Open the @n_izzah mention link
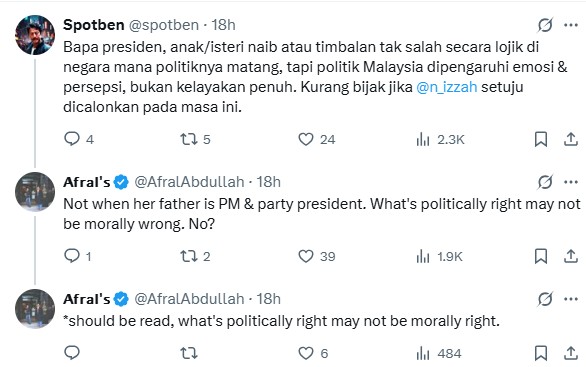This screenshot has width=586, height=367. pyautogui.click(x=447, y=87)
